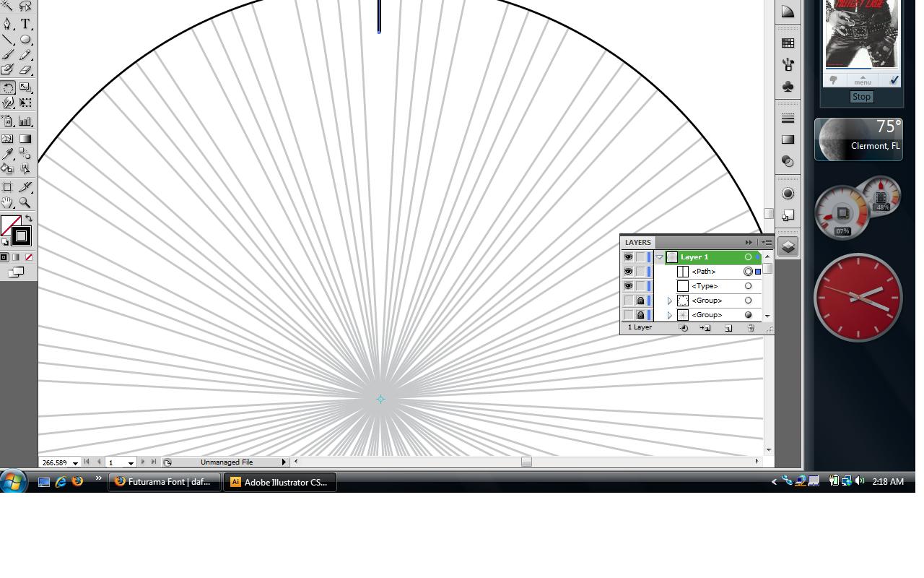Select the Symbol Sprayer tool
Image resolution: width=924 pixels, height=578 pixels.
pos(8,121)
